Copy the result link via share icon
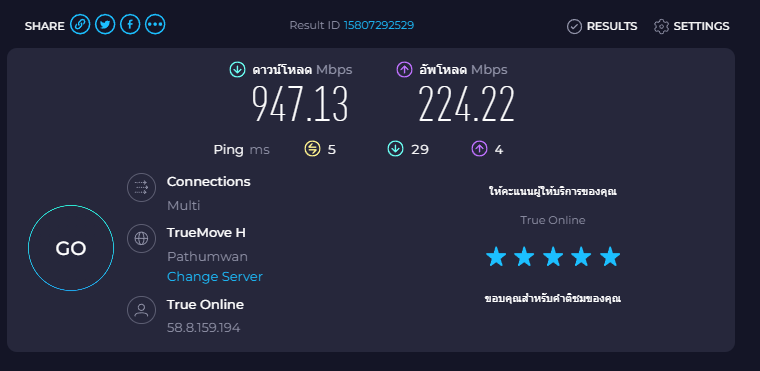Viewport: 760px width, 371px height. tap(80, 24)
